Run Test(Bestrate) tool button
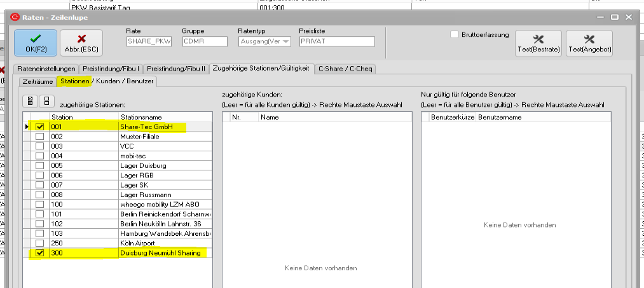This screenshot has width=644, height=288. pos(538,43)
